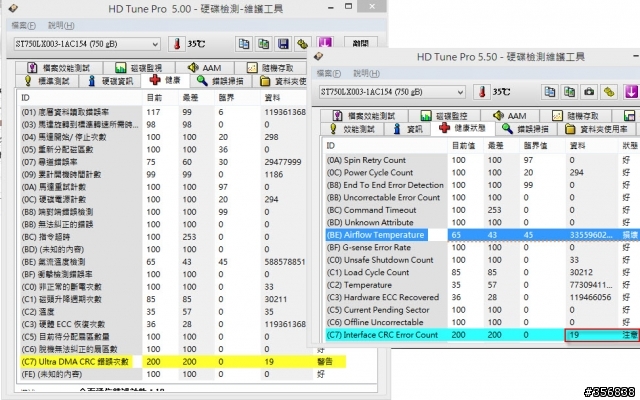Screen dimensions: 640x400
Task: Switch to 隨機存取 tab in 5.50 window
Action: (576, 116)
